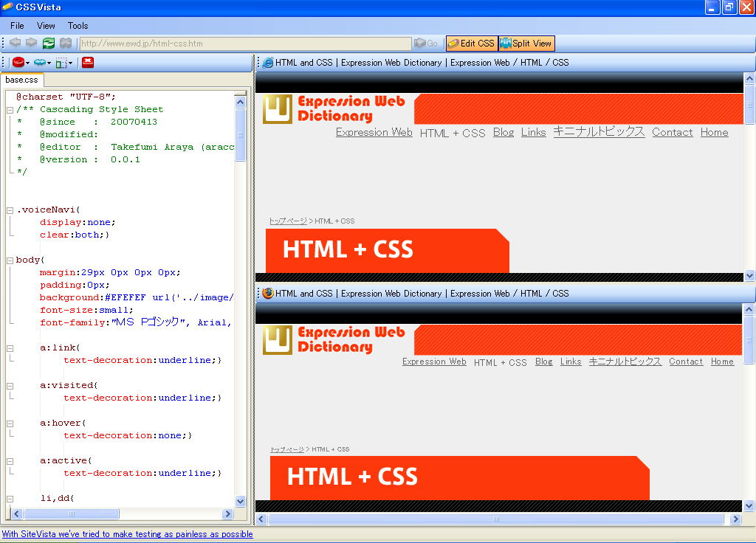Click the code editor's scroll up arrow
The height and width of the screenshot is (543, 756).
pyautogui.click(x=240, y=102)
